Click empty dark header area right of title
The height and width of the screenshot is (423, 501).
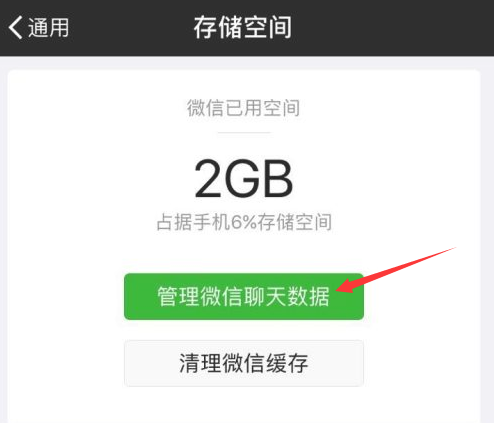coord(393,27)
